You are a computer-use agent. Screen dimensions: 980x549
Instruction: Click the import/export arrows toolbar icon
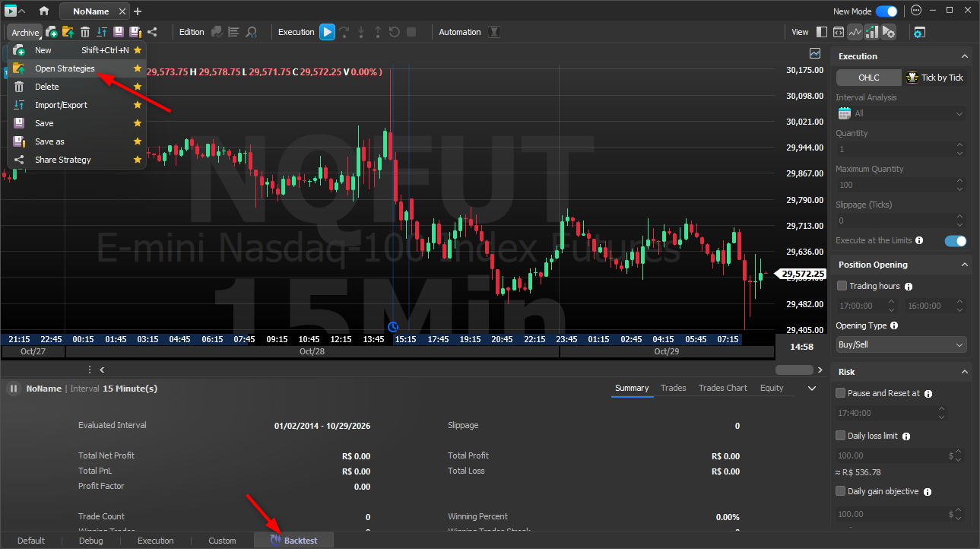pos(102,32)
